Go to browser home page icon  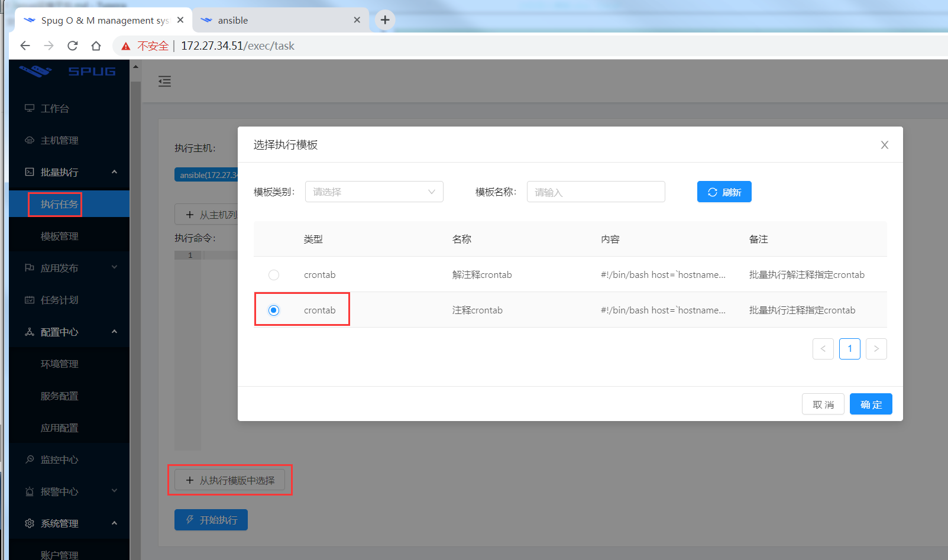[x=96, y=46]
